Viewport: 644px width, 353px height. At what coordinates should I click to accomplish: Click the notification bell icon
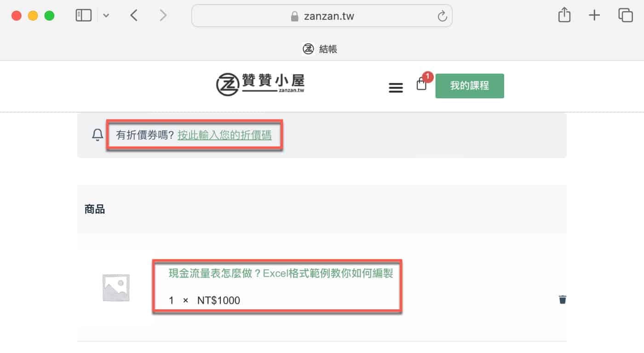click(98, 135)
